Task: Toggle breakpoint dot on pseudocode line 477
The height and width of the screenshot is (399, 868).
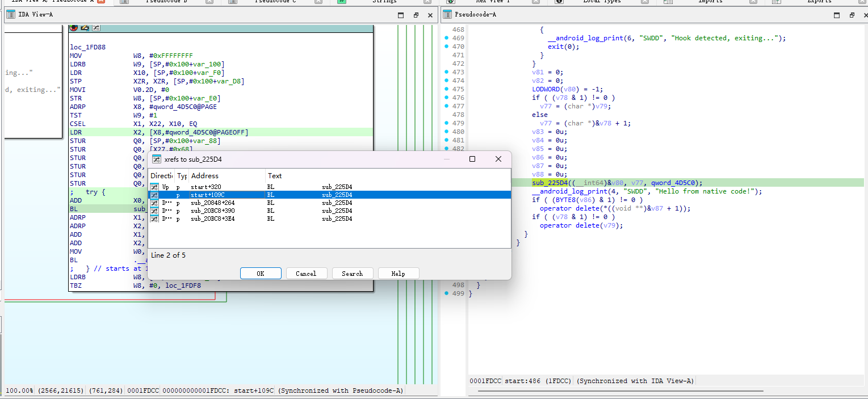Action: tap(447, 106)
